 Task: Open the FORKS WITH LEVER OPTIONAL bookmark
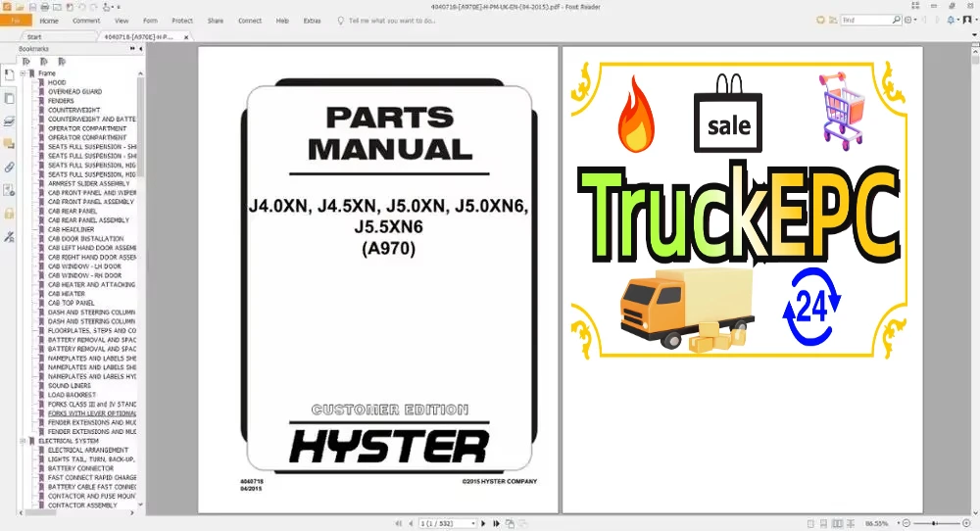[x=92, y=413]
